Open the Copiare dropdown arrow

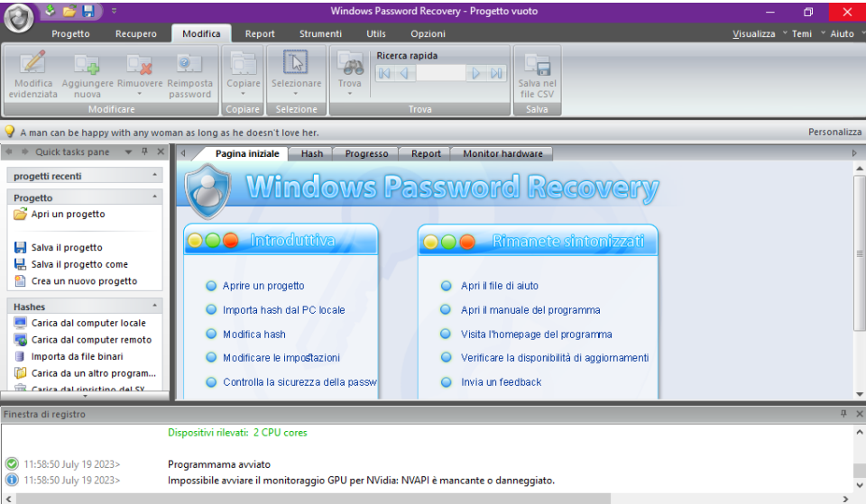(x=243, y=94)
